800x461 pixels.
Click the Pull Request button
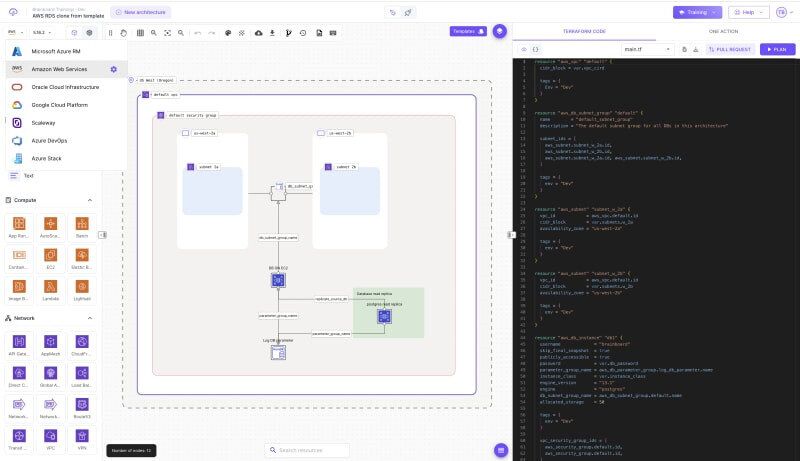click(x=730, y=49)
